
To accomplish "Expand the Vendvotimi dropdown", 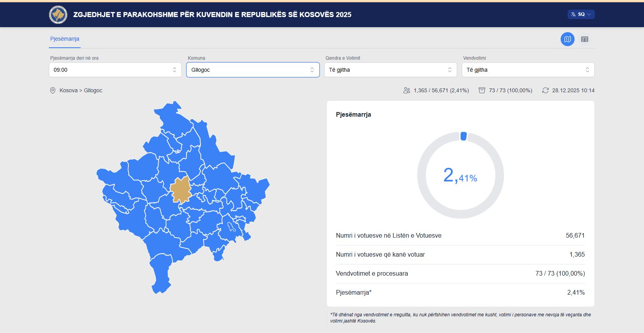I will coord(528,70).
